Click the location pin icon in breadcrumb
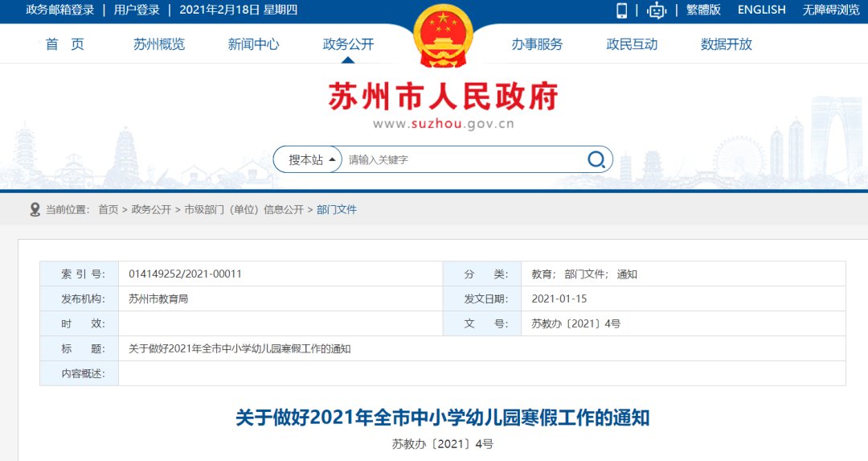Viewport: 868px width, 461px height. coord(35,210)
